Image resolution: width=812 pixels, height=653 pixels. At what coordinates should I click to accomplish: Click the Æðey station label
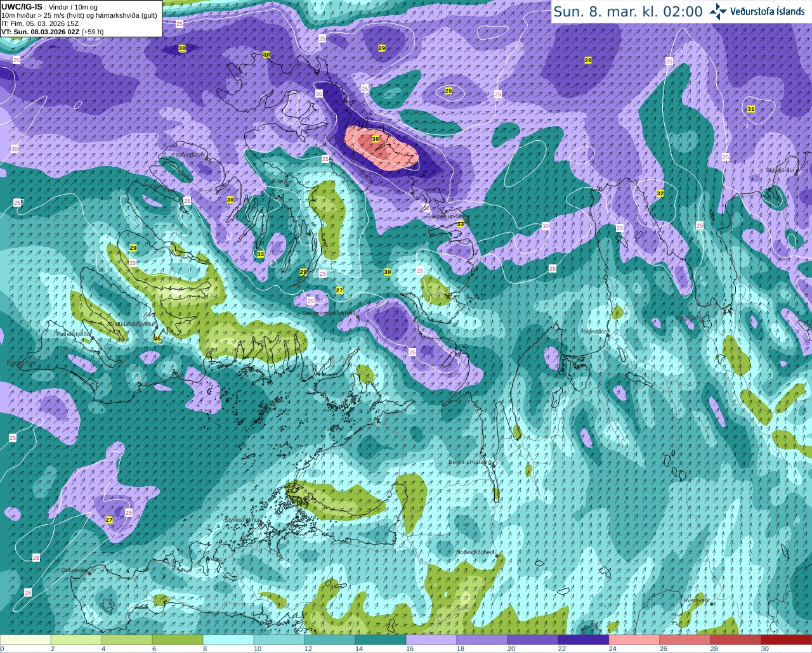279,182
